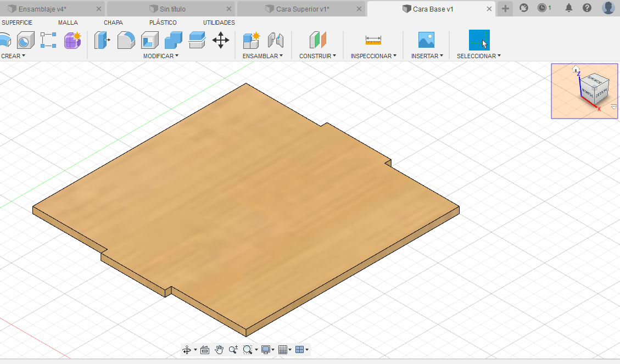Image resolution: width=620 pixels, height=364 pixels.
Task: Expand the CONSTRUIR dropdown menu
Action: [x=317, y=56]
